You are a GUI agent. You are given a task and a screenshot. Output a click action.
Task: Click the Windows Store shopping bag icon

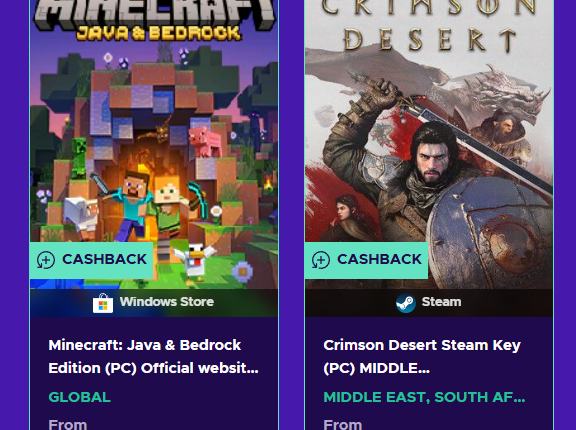click(103, 303)
